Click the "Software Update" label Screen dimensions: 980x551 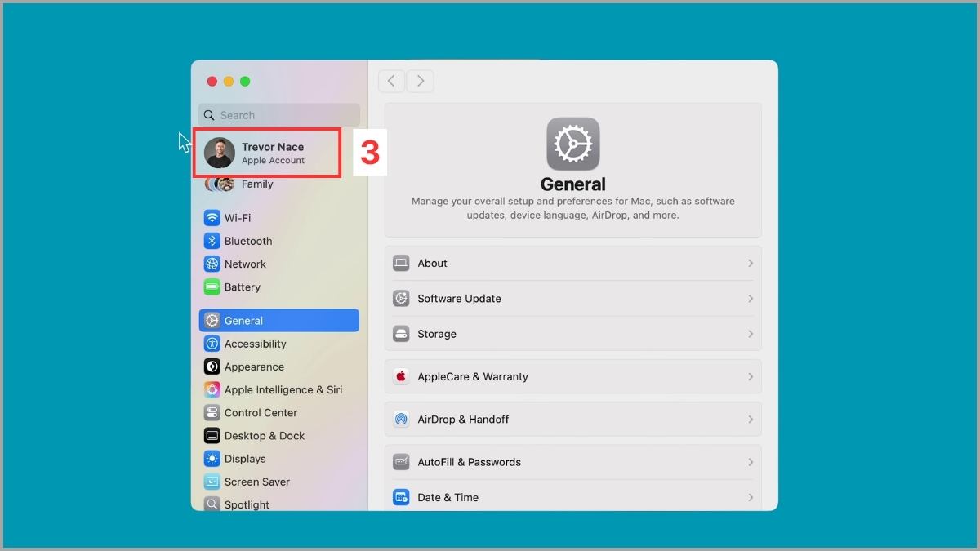click(x=459, y=299)
